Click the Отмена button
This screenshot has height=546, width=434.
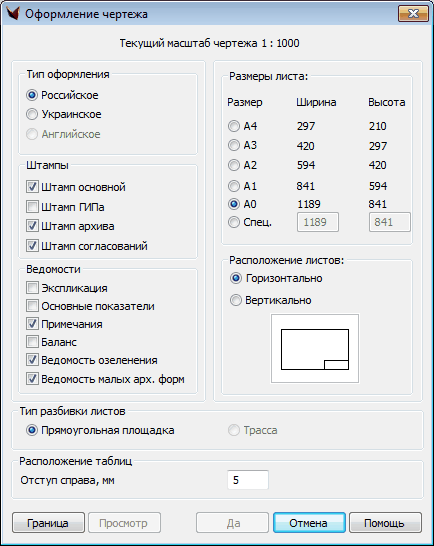pos(309,523)
